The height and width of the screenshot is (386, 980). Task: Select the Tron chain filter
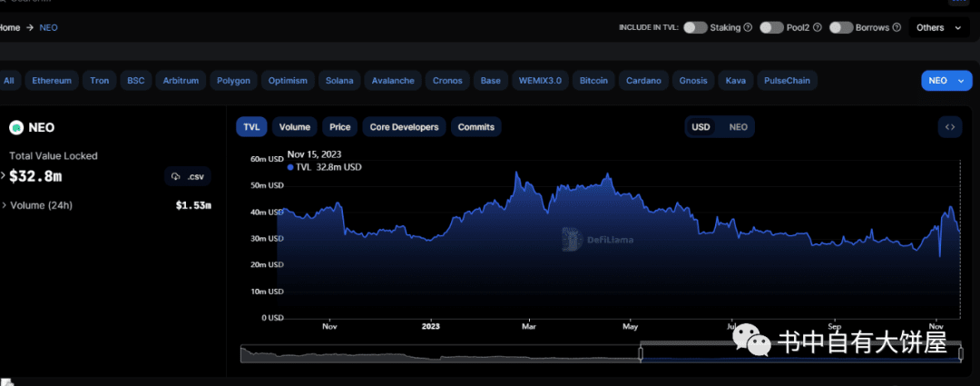tap(99, 81)
